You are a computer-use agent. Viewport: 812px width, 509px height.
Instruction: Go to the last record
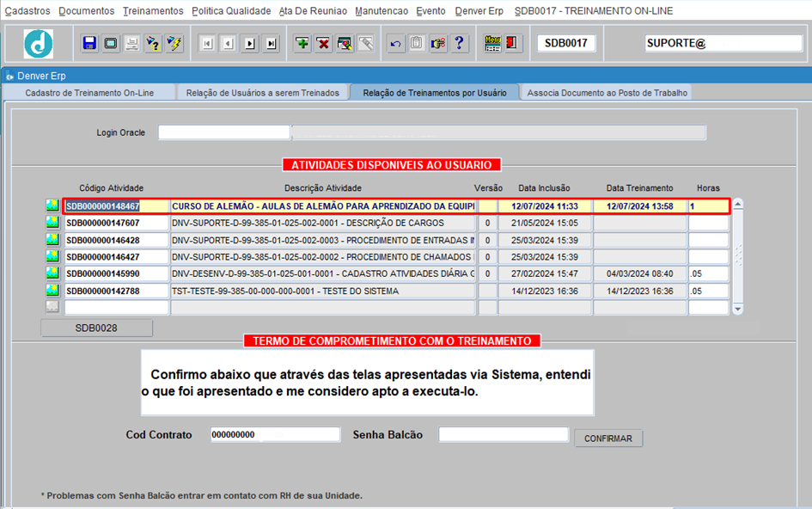click(272, 44)
